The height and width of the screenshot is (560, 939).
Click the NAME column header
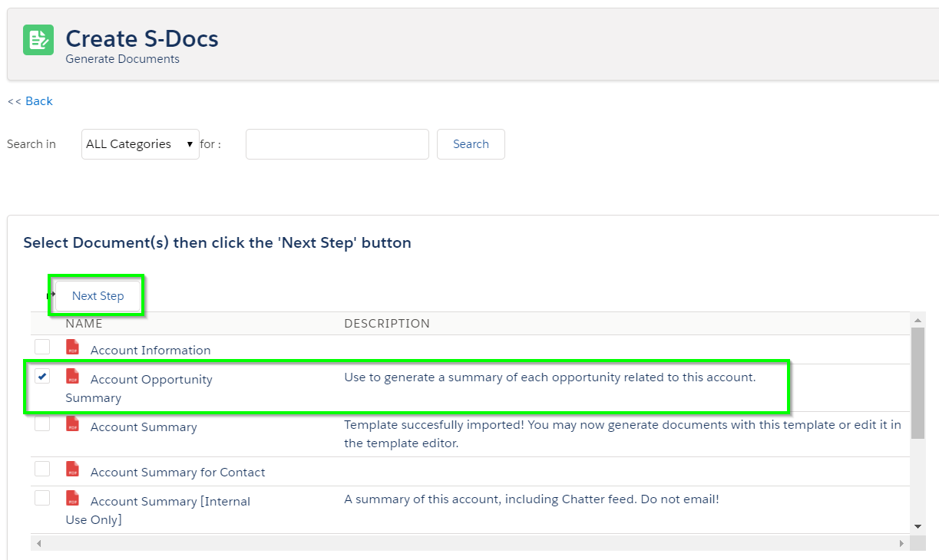click(x=84, y=324)
